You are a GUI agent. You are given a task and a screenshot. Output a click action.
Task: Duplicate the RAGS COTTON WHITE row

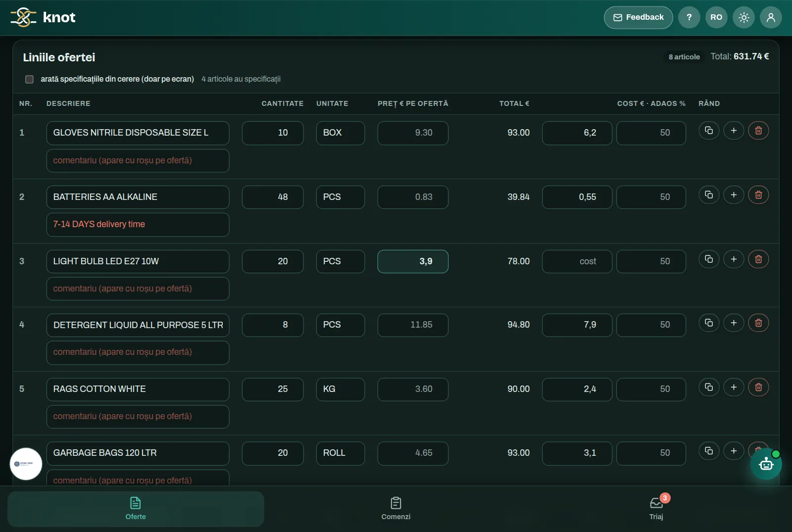pos(709,387)
